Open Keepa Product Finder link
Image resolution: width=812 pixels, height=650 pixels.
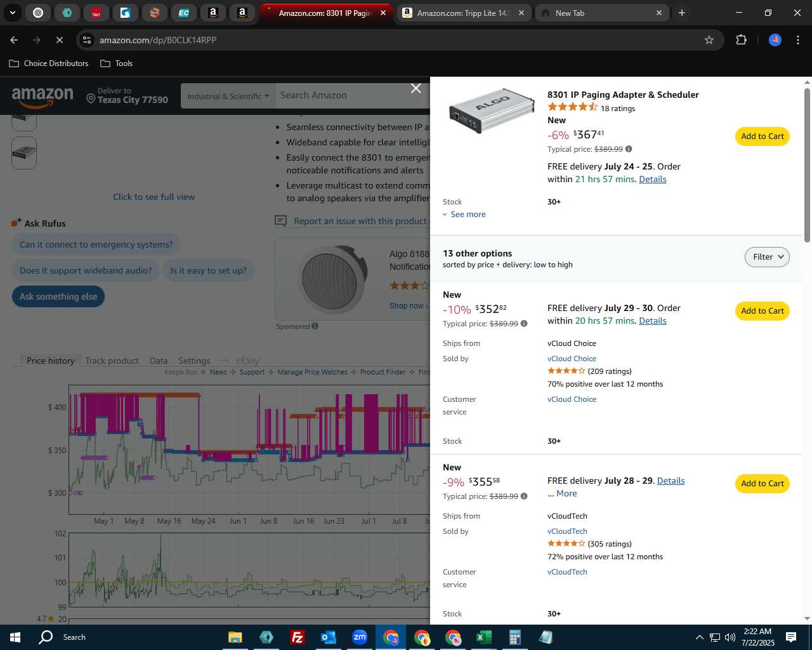pos(383,372)
